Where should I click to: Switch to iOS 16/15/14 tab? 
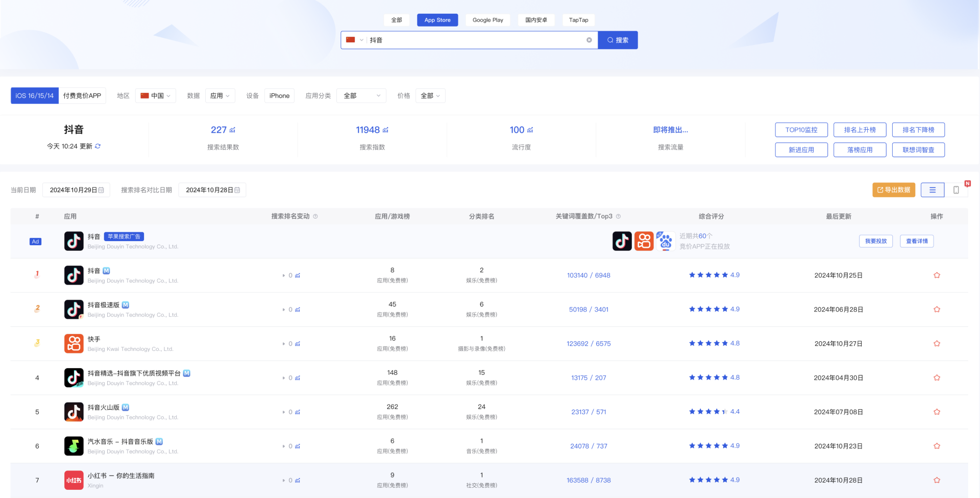click(35, 96)
